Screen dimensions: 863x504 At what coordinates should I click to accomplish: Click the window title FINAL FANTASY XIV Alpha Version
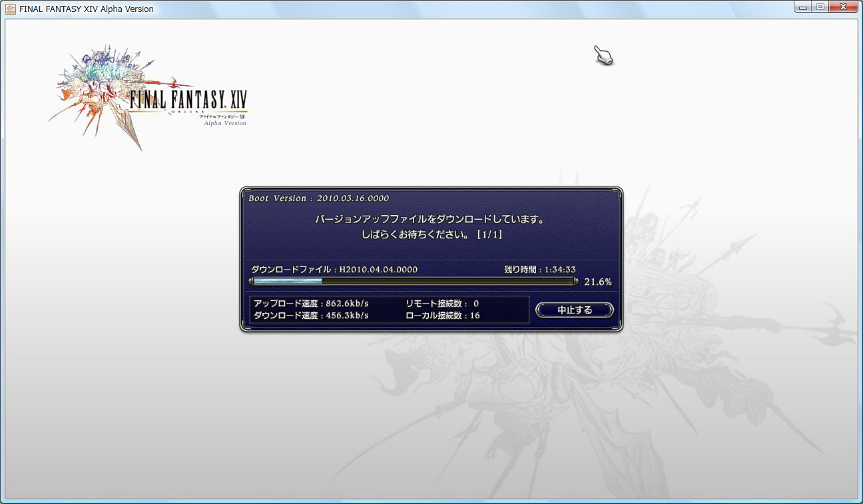coord(87,9)
